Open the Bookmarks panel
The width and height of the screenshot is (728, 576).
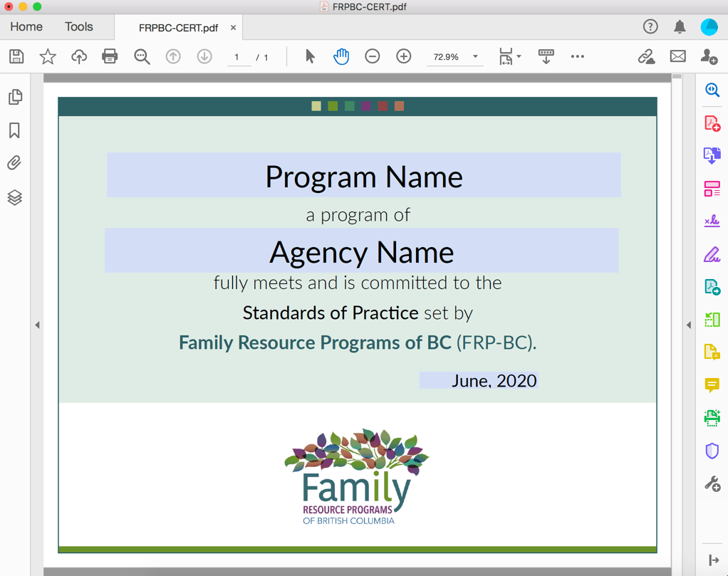click(x=15, y=130)
